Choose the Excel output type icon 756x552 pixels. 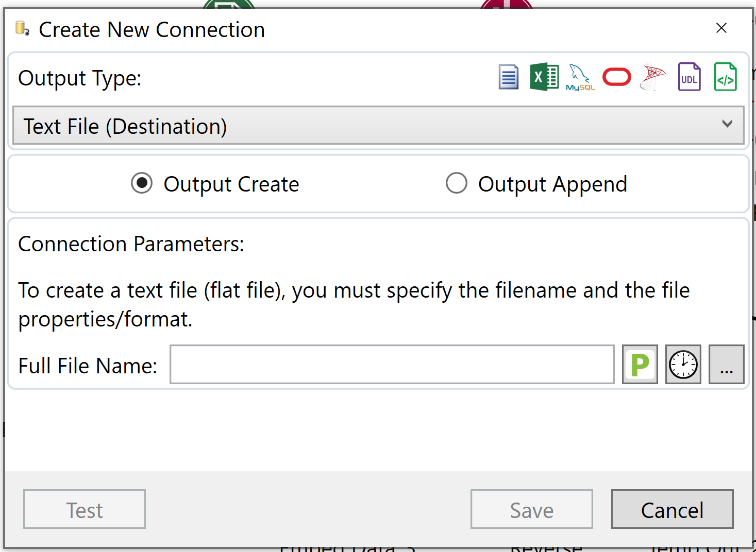[544, 77]
